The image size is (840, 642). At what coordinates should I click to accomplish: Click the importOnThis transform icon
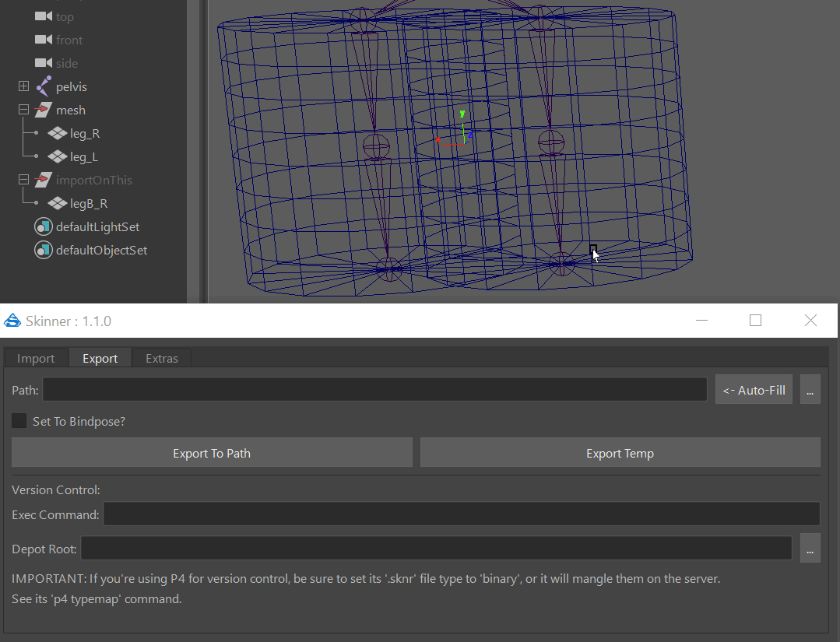pyautogui.click(x=44, y=180)
